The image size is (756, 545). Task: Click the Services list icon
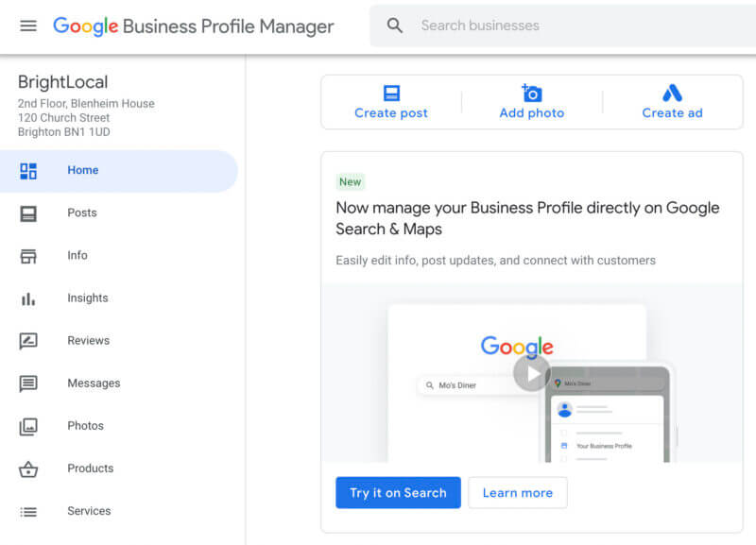coord(28,511)
